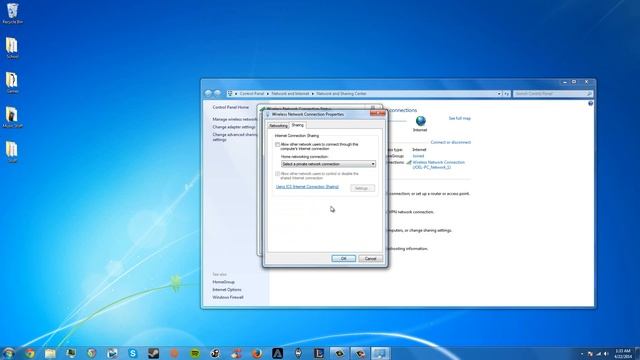Open 'Change adapter settings' sidebar link
Image resolution: width=640 pixels, height=360 pixels.
pos(234,127)
